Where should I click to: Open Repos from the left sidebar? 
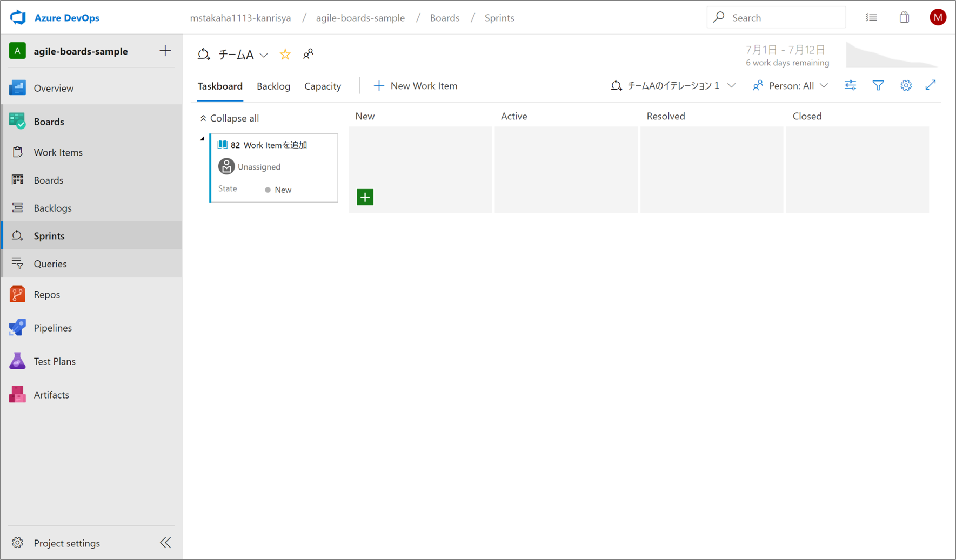46,294
